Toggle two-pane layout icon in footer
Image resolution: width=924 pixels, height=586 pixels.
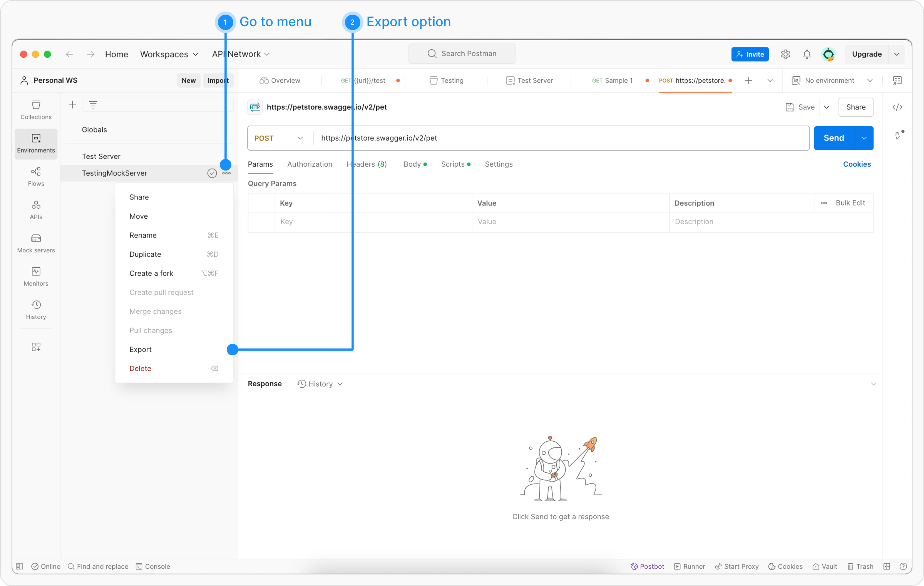coord(887,566)
